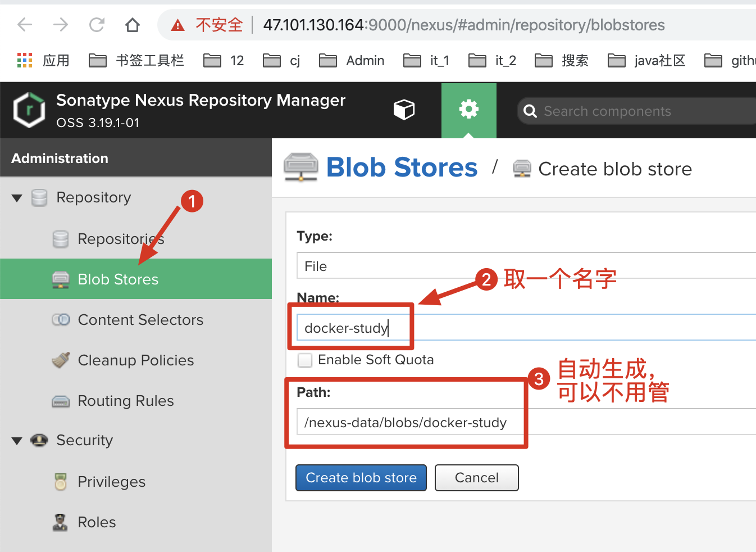The width and height of the screenshot is (756, 552).
Task: Open the 12 bookmark folder
Action: click(x=224, y=60)
